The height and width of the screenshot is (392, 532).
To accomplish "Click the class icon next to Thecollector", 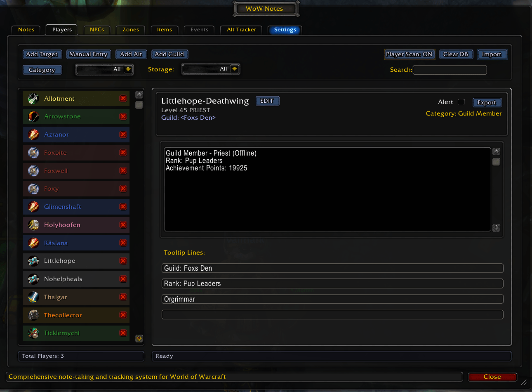I will point(33,315).
